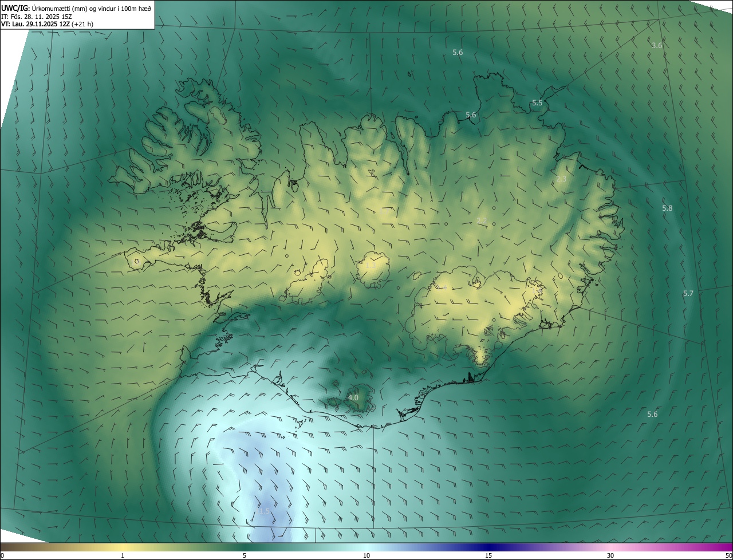Click the colour scale tick label 30
Viewport: 733px width, 560px height.
tap(610, 555)
